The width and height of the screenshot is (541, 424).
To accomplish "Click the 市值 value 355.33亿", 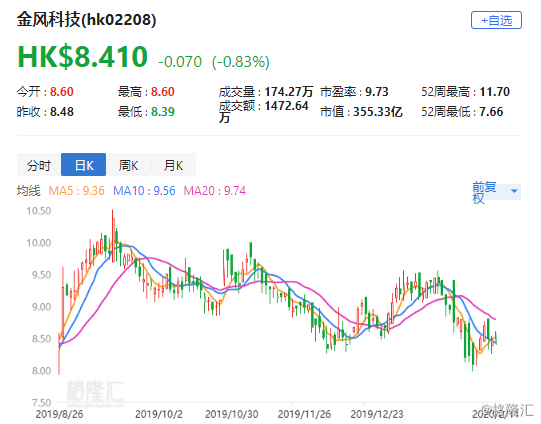I will pos(378,112).
